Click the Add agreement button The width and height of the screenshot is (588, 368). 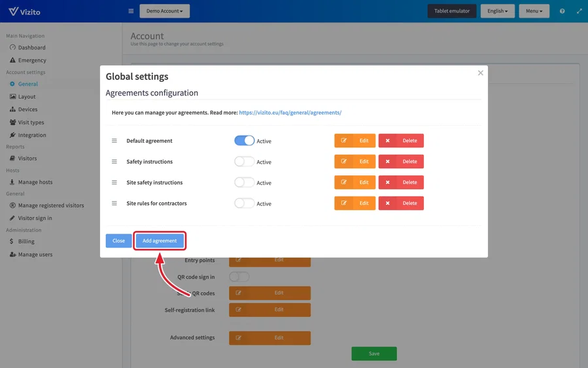(160, 241)
